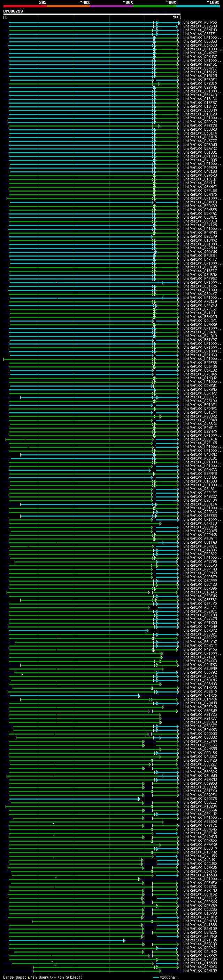Click the red 20% identity legend segment
The image size is (223, 980).
(25, 6)
